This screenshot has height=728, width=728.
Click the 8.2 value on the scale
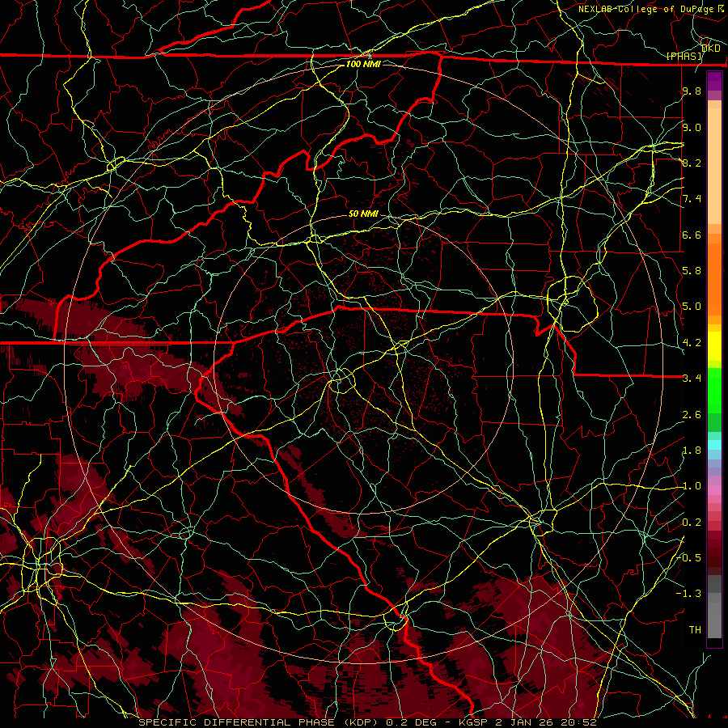coord(692,163)
